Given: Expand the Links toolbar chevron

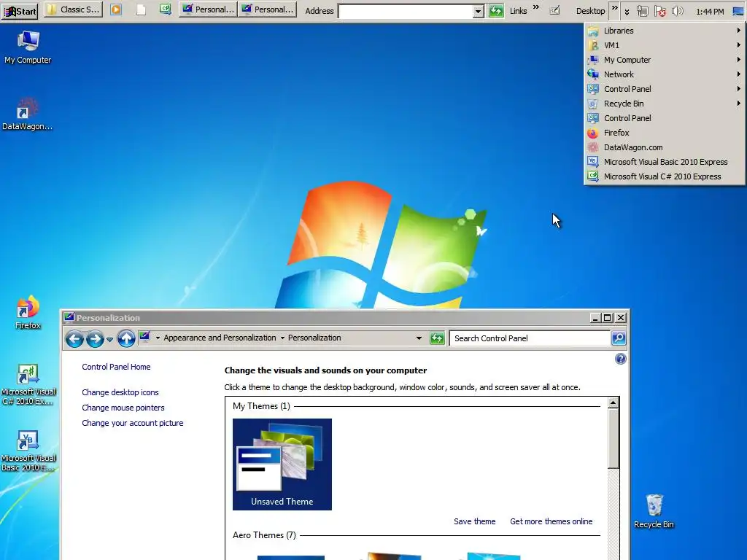Looking at the screenshot, I should pyautogui.click(x=536, y=7).
